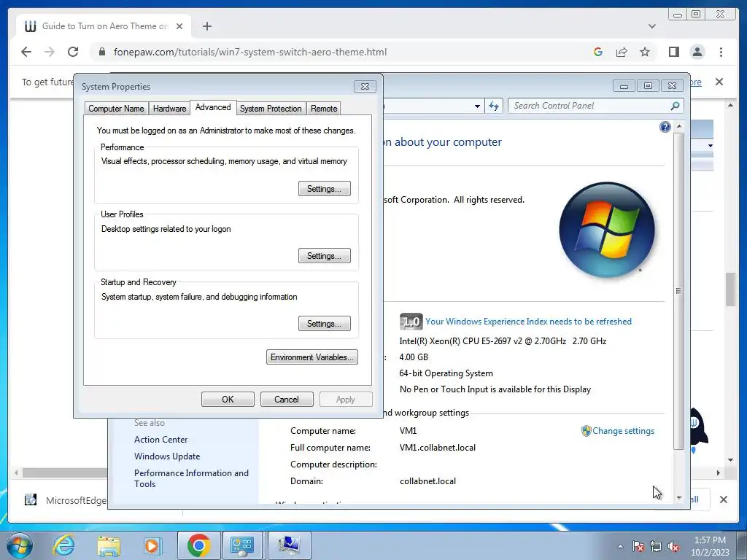Viewport: 747px width, 560px height.
Task: Open Windows Experience Index refresh link
Action: tap(528, 322)
